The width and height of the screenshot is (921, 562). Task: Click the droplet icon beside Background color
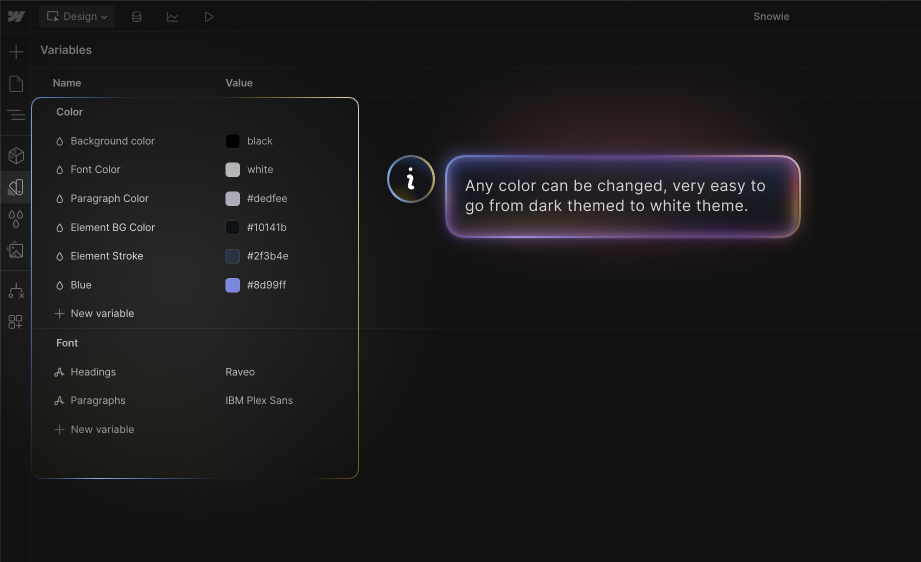coord(59,142)
